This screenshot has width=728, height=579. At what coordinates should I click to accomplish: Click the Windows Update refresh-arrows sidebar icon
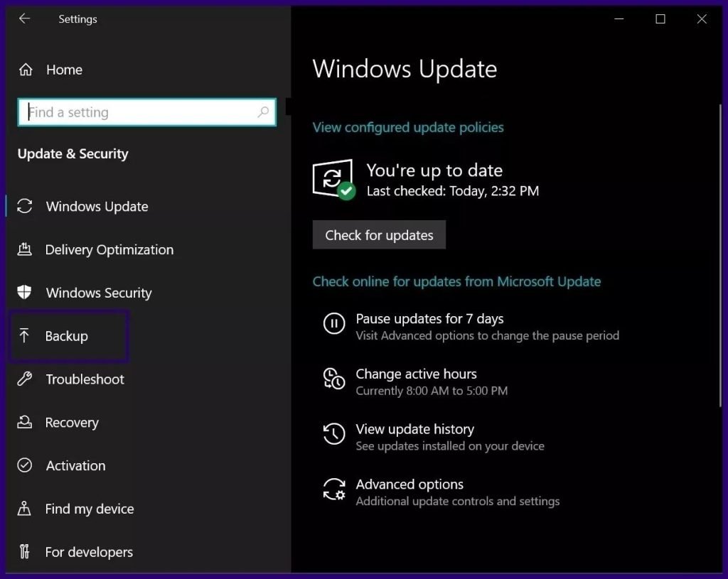coord(25,206)
